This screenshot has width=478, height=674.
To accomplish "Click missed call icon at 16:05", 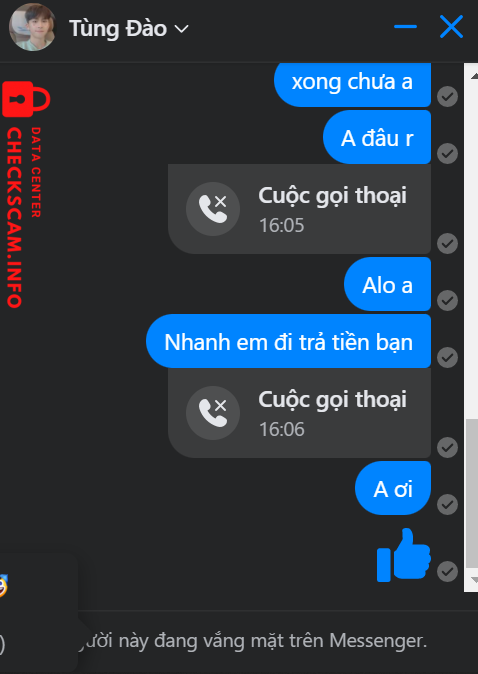I will pos(213,209).
